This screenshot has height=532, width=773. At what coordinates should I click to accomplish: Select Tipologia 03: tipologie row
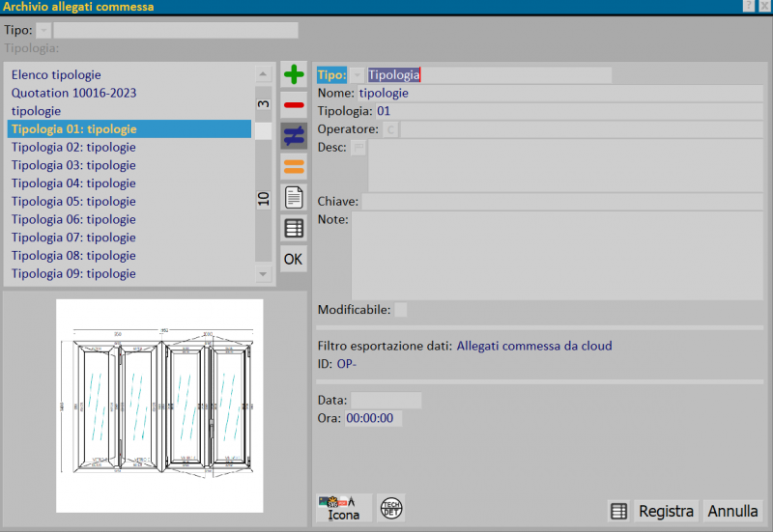coord(129,165)
